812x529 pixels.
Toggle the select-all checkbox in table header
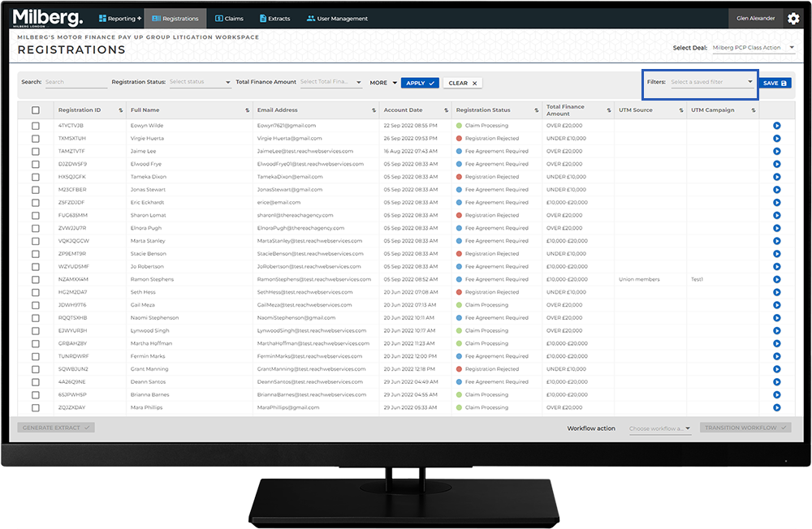click(x=35, y=110)
